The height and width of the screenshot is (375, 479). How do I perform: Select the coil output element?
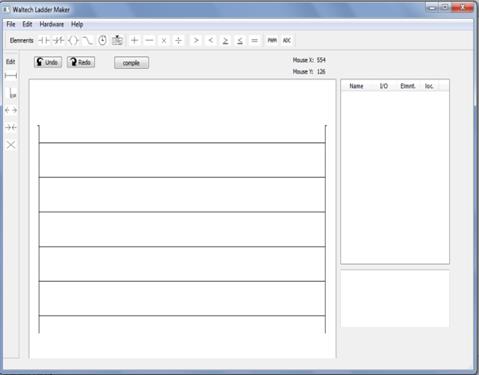(x=73, y=41)
